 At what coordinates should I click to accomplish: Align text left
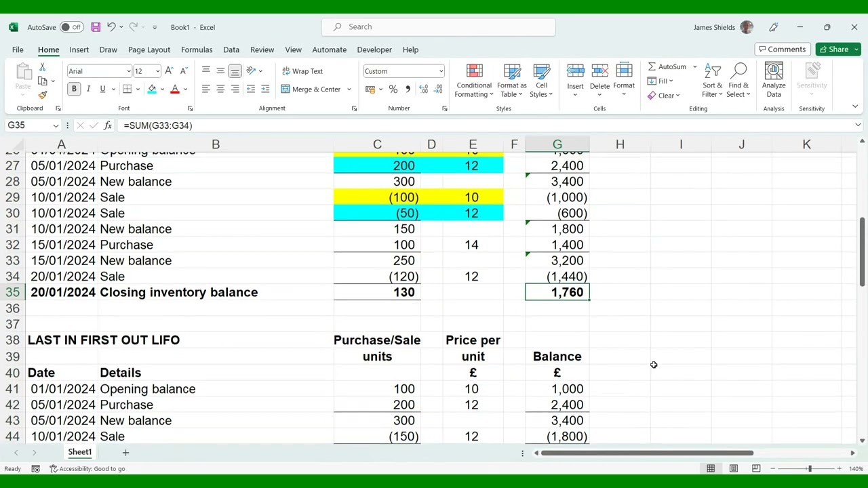[206, 89]
